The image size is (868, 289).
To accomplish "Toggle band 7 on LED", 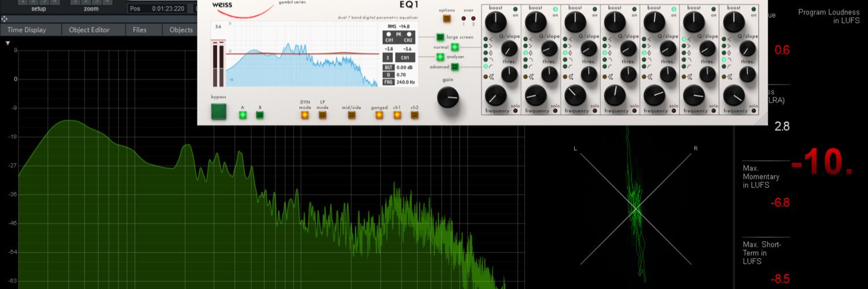I will click(x=753, y=10).
